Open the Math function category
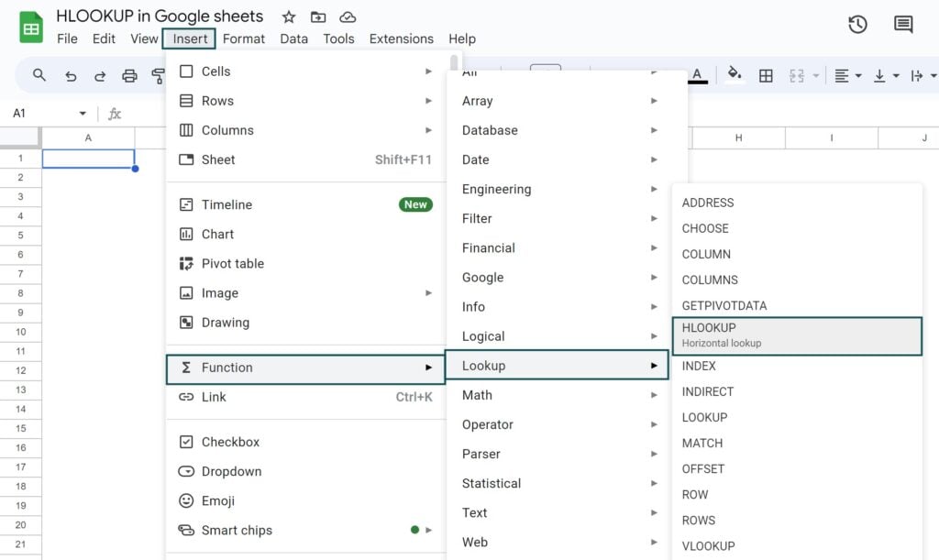The width and height of the screenshot is (939, 560). point(558,395)
